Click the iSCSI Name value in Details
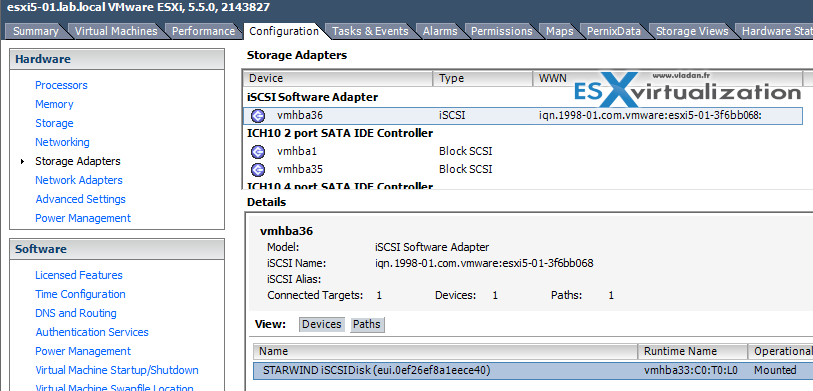The height and width of the screenshot is (391, 813). tap(484, 263)
